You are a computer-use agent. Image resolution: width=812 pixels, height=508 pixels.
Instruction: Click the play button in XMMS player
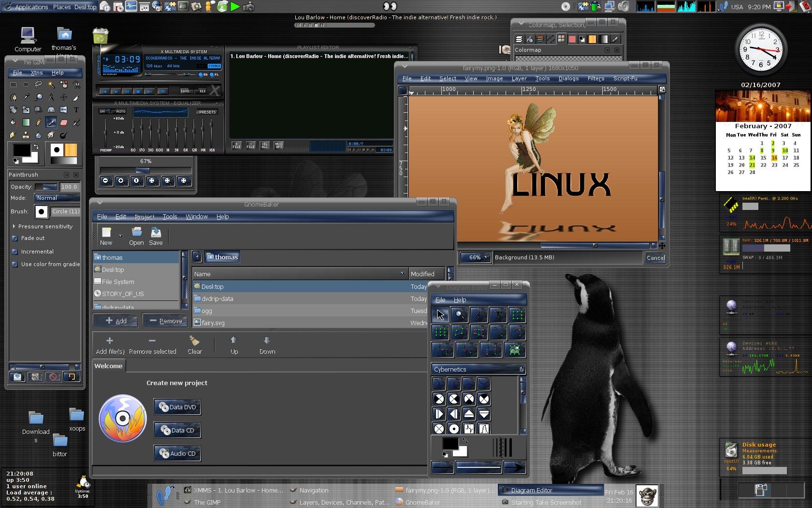(x=116, y=91)
